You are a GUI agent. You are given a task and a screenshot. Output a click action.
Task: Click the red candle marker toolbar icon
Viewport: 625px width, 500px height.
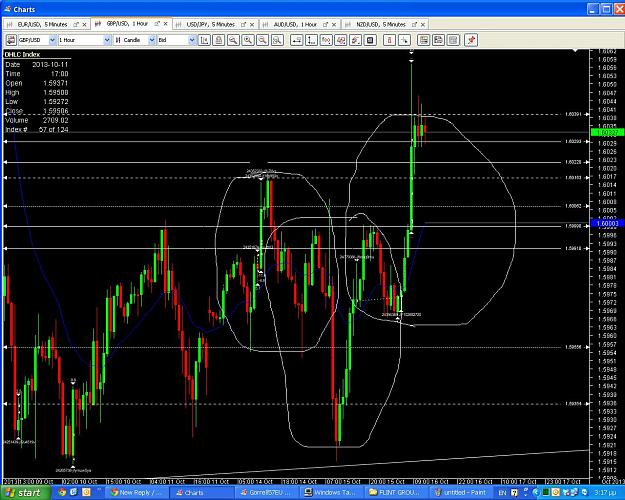click(x=389, y=40)
